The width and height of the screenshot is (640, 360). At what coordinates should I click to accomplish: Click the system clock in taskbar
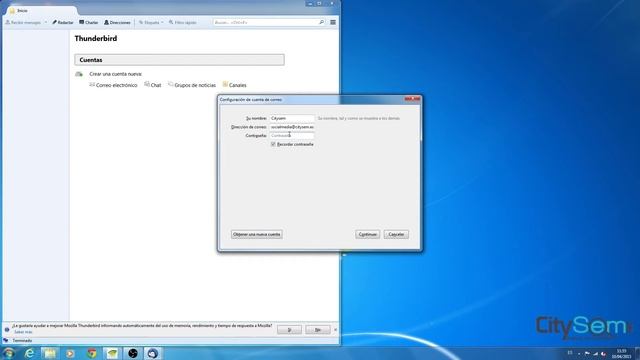(x=621, y=354)
